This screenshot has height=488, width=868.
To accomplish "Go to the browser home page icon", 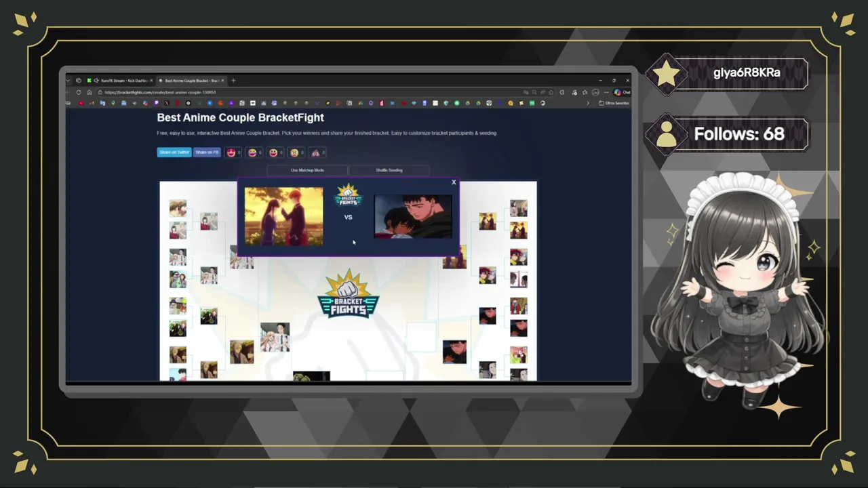I will click(89, 92).
